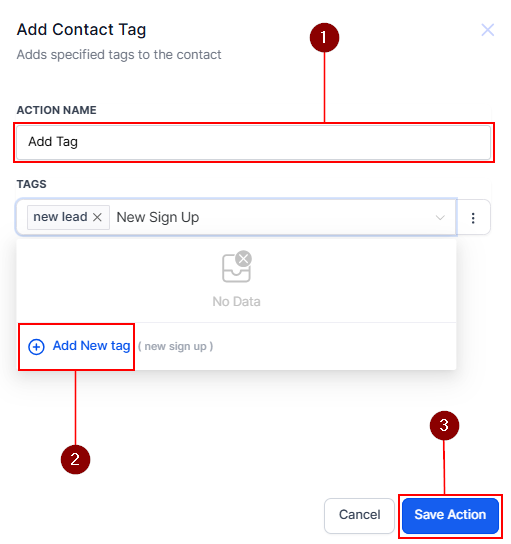
Task: Click the 'New Sign Up' text in tags field
Action: click(x=157, y=218)
